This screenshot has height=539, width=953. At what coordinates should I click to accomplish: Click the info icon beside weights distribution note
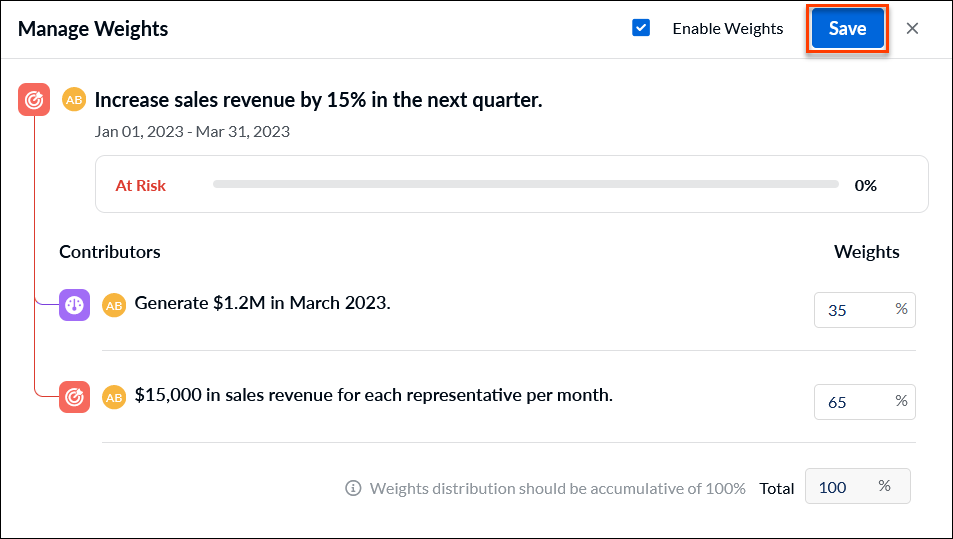pos(353,488)
